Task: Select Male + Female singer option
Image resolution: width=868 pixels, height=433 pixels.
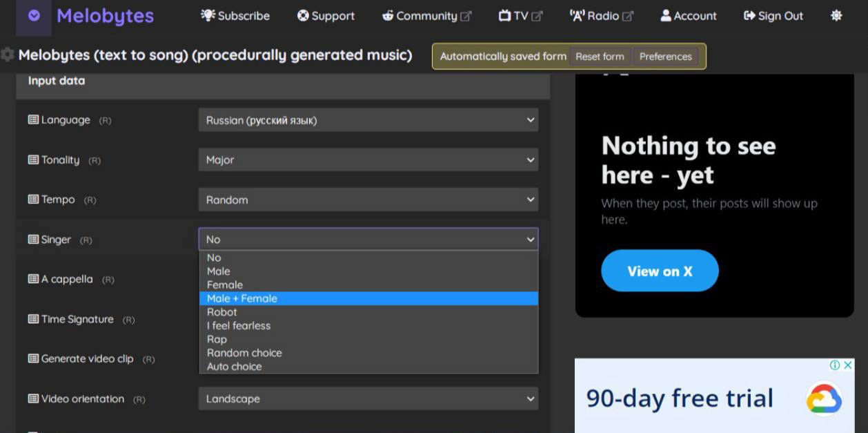Action: click(x=242, y=298)
